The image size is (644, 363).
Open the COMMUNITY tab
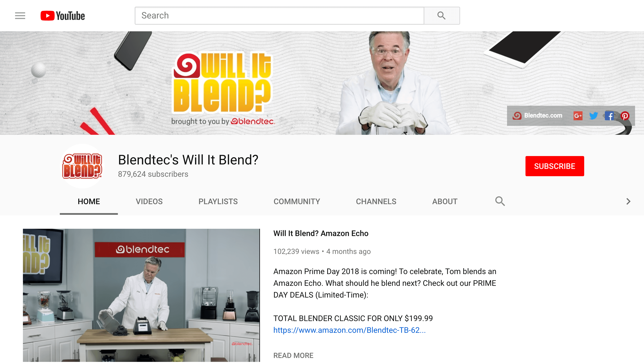(297, 201)
